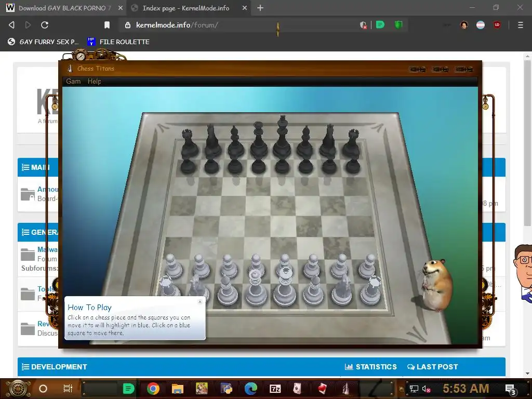Open network settings from the tray
Image resolution: width=532 pixels, height=399 pixels.
(414, 389)
